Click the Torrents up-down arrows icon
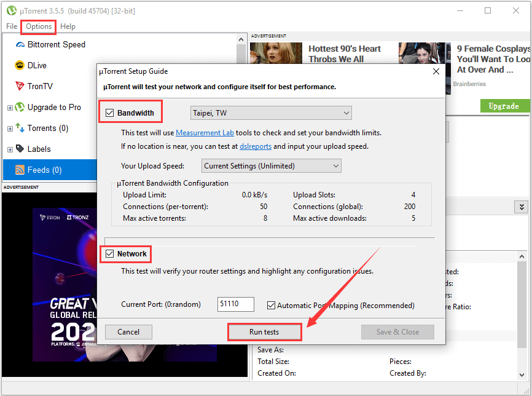532x396 pixels. [x=20, y=128]
